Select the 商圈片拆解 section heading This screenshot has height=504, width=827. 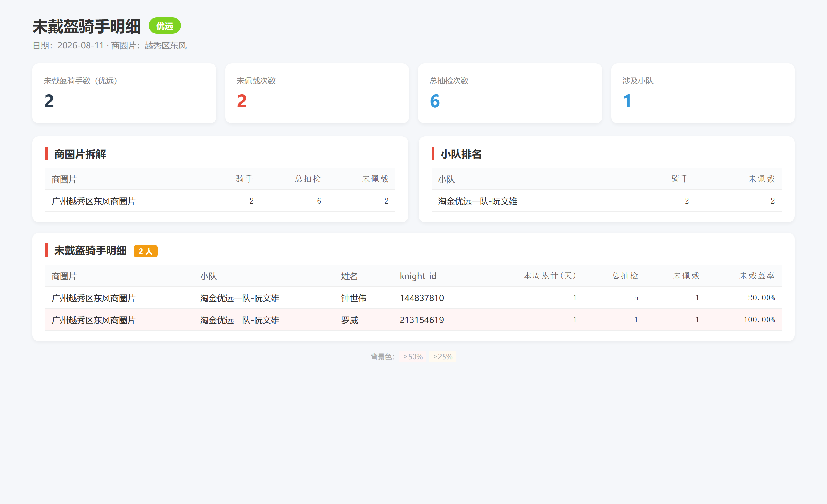tap(80, 154)
